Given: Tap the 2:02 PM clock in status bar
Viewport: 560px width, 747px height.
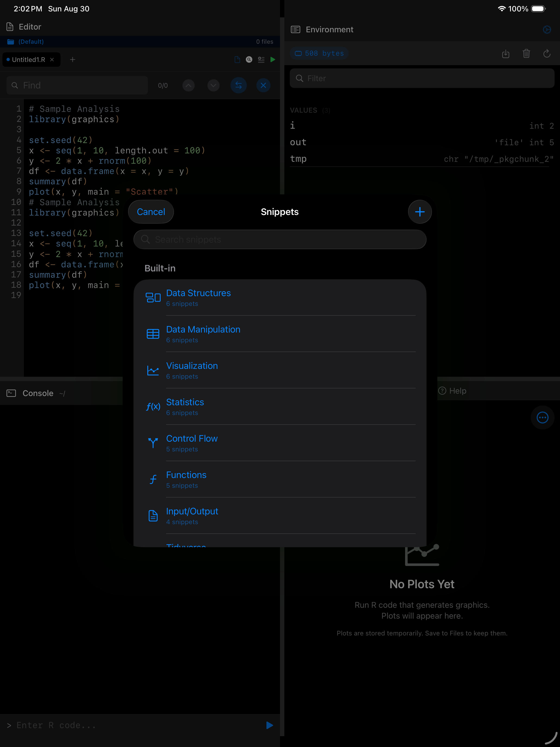Looking at the screenshot, I should pyautogui.click(x=28, y=9).
